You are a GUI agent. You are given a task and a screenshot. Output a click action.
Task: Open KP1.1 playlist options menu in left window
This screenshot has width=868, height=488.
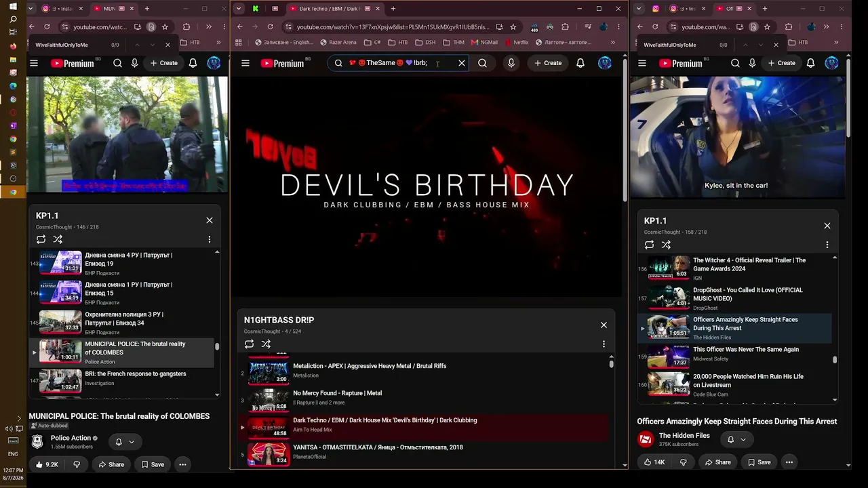[210, 239]
